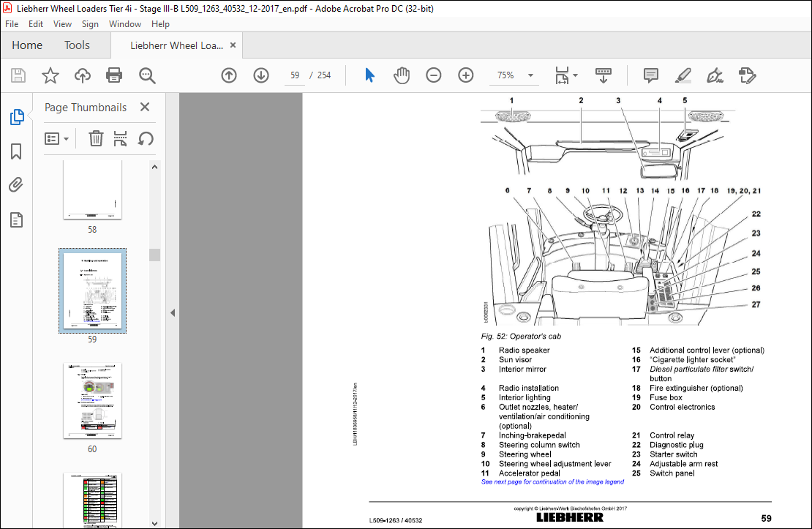This screenshot has height=529, width=812.
Task: Click the thumbnail scrollbar down arrow
Action: tap(154, 523)
